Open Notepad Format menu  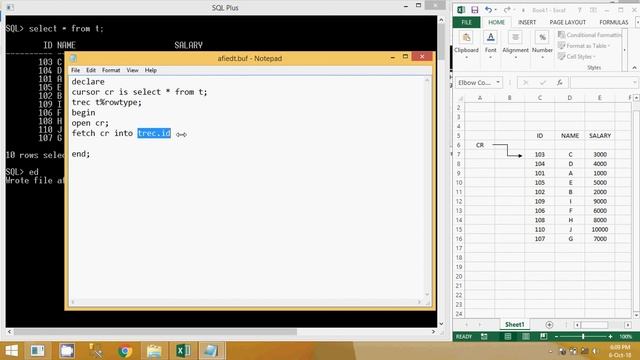click(x=111, y=70)
